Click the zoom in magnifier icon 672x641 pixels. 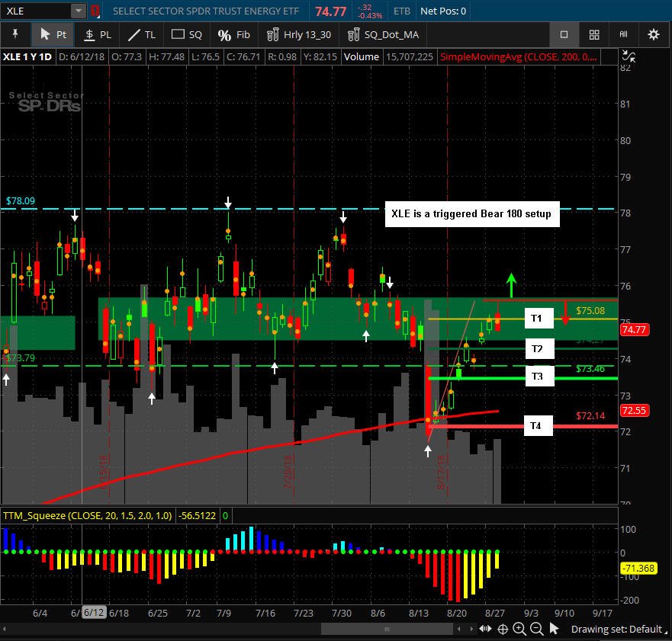[x=519, y=629]
